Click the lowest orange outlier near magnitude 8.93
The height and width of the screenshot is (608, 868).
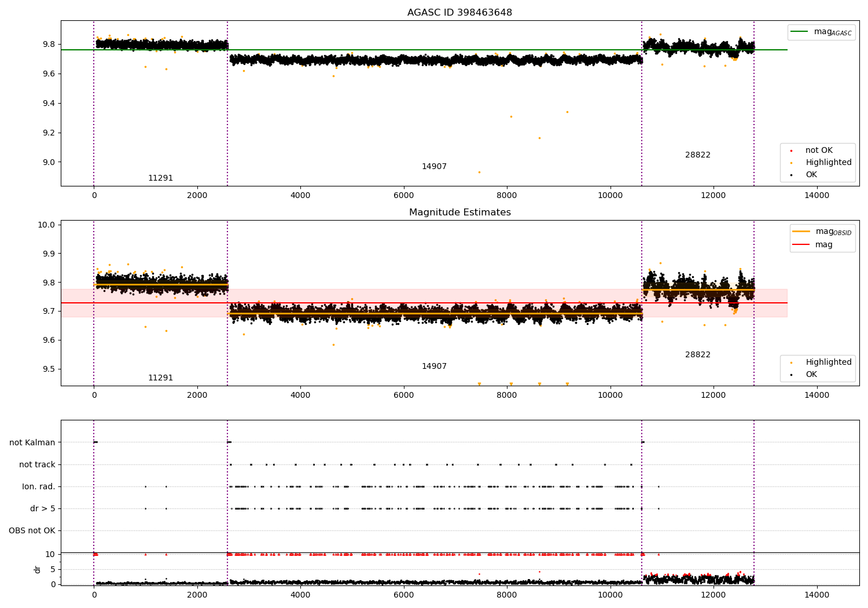[479, 172]
